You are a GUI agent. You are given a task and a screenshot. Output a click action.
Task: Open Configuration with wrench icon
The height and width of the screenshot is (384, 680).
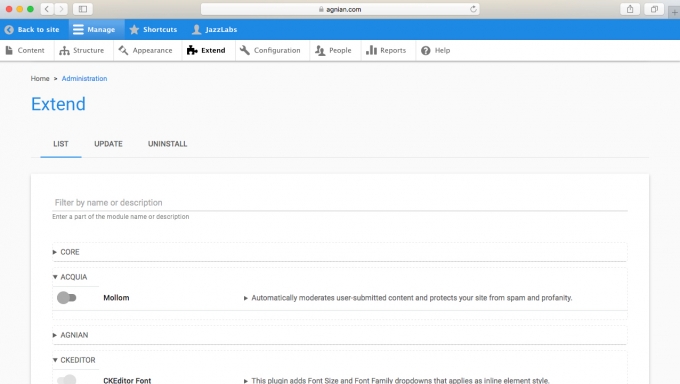(271, 50)
